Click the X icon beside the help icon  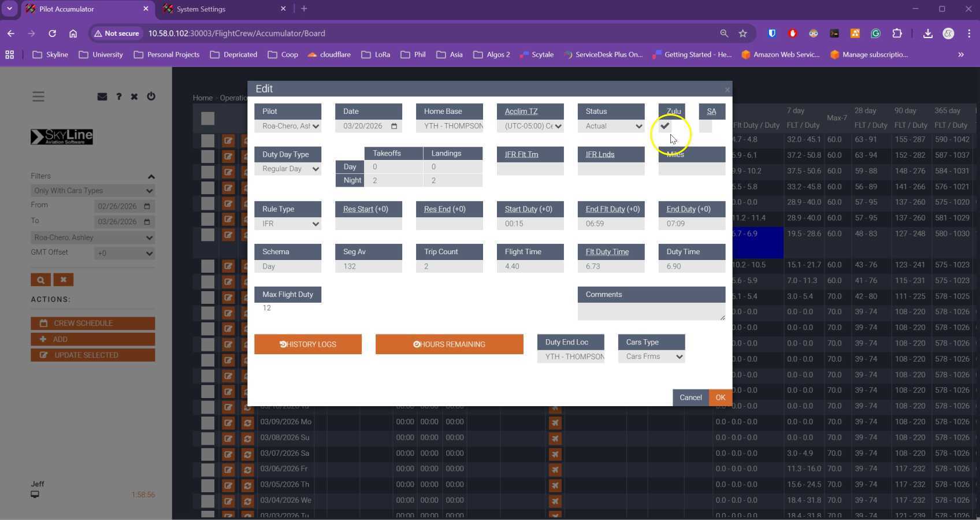[134, 96]
